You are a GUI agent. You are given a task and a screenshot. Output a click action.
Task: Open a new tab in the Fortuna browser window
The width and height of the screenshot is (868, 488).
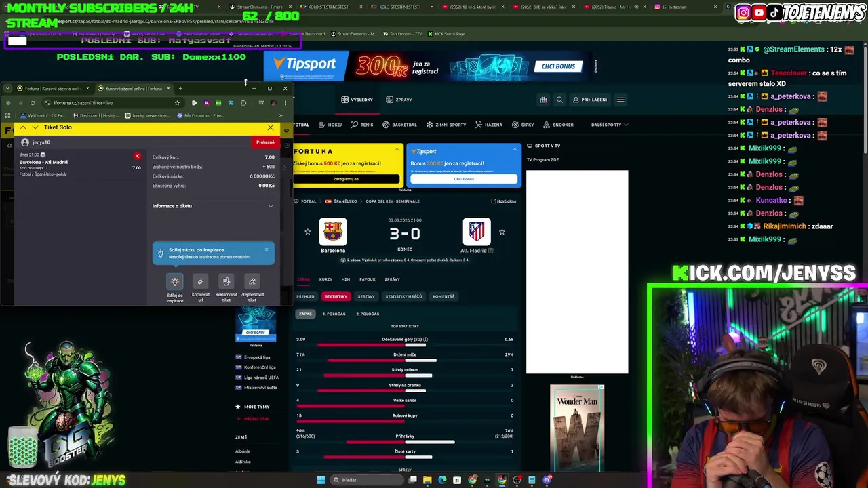180,88
